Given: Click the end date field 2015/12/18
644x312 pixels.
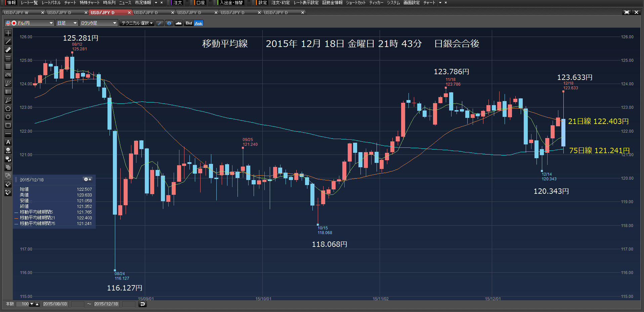Looking at the screenshot, I should point(106,304).
